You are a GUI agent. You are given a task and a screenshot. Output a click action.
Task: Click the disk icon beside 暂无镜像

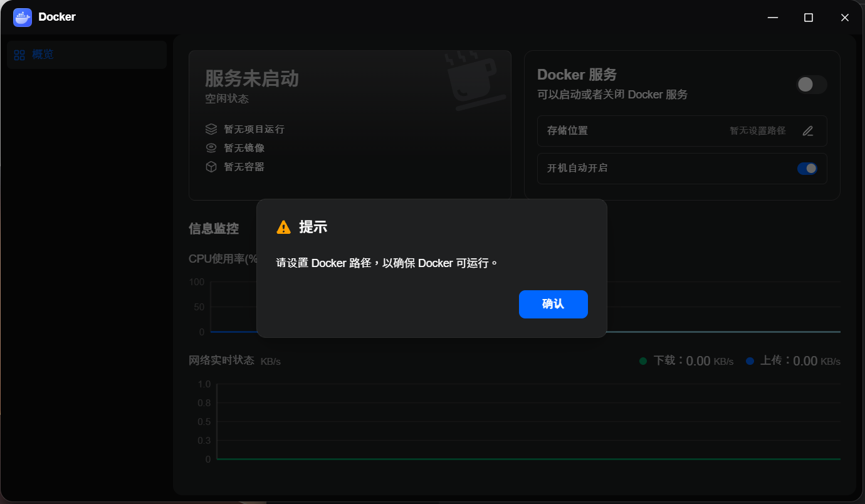point(211,148)
